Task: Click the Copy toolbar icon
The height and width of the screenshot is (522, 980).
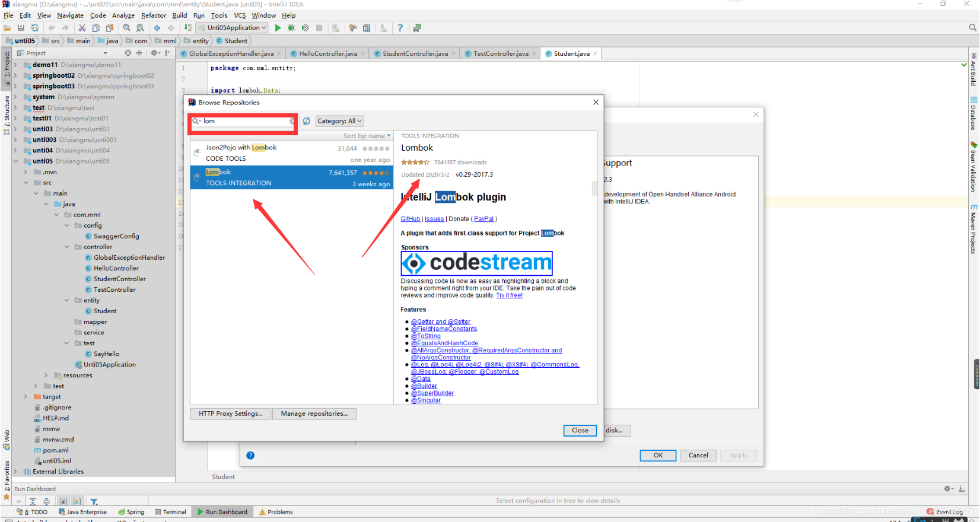Action: 96,28
